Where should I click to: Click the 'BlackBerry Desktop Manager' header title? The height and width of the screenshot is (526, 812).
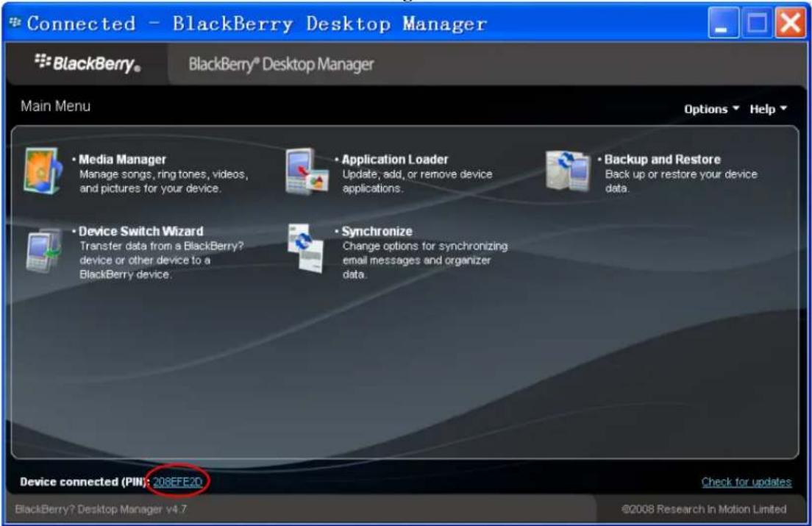click(281, 65)
